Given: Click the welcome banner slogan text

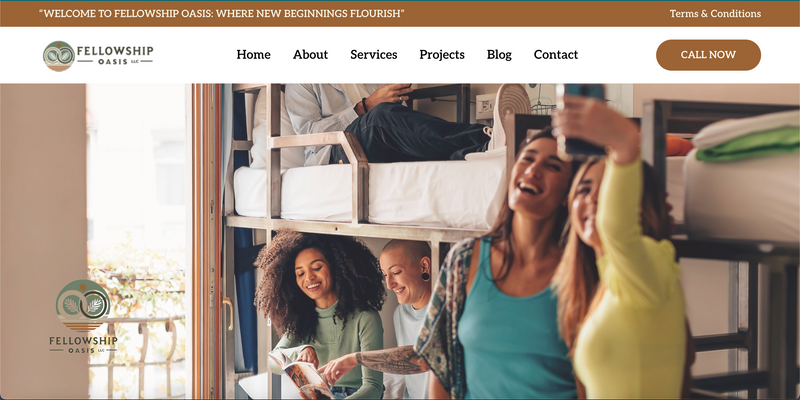Looking at the screenshot, I should point(222,14).
